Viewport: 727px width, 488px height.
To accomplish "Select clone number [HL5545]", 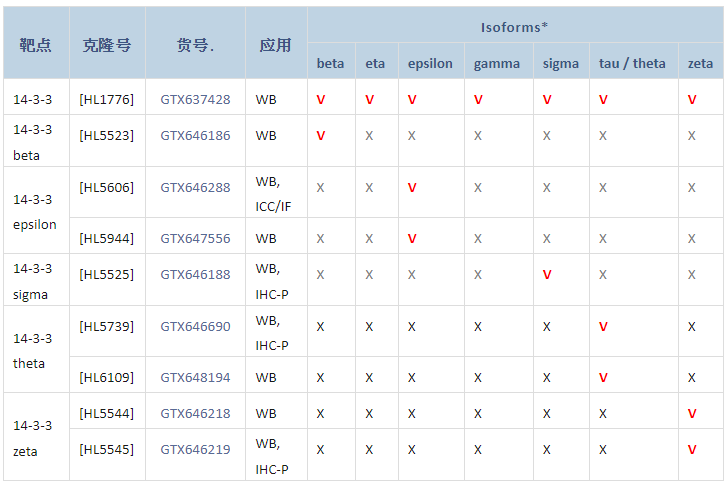I will click(x=107, y=450).
